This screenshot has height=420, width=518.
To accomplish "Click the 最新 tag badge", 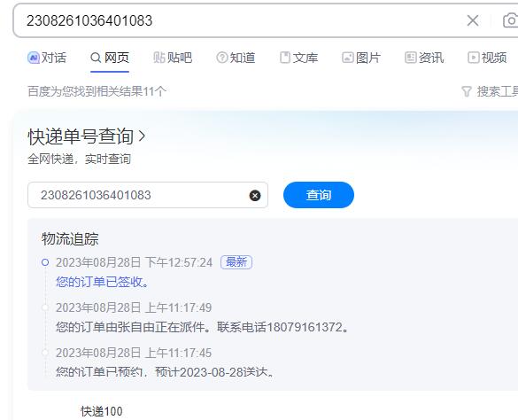I will point(236,262).
